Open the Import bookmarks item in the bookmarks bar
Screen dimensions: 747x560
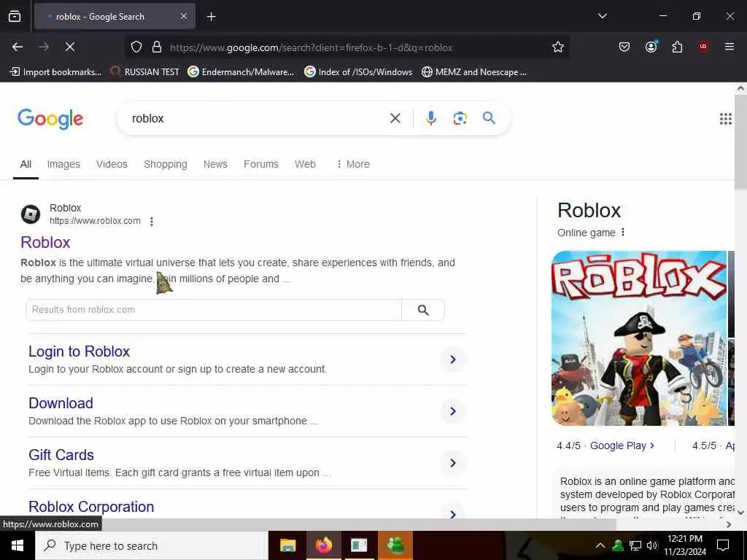point(55,72)
